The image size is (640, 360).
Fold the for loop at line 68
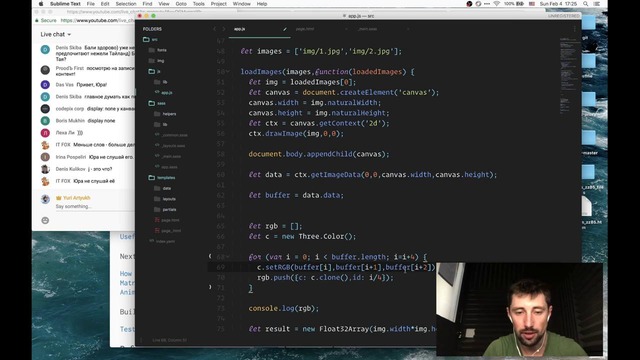pyautogui.click(x=228, y=257)
